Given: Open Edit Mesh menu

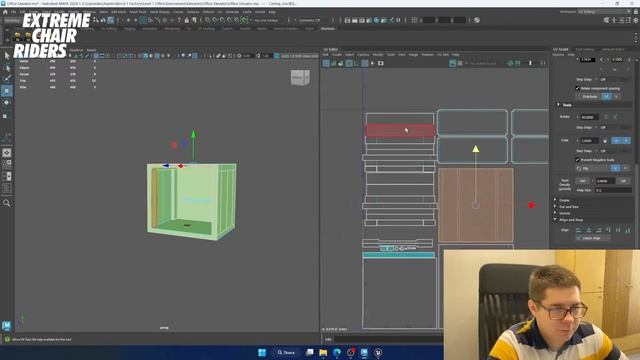Looking at the screenshot, I should point(118,12).
